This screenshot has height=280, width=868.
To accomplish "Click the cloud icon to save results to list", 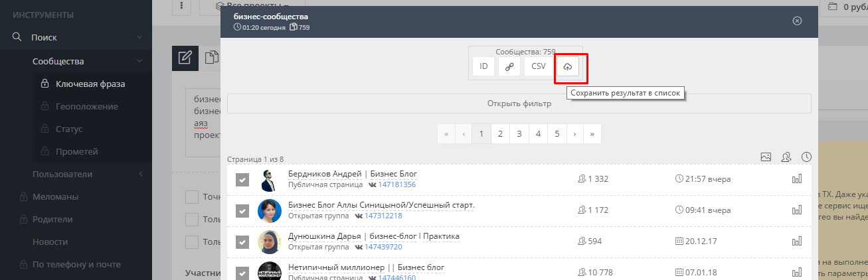I will (567, 67).
